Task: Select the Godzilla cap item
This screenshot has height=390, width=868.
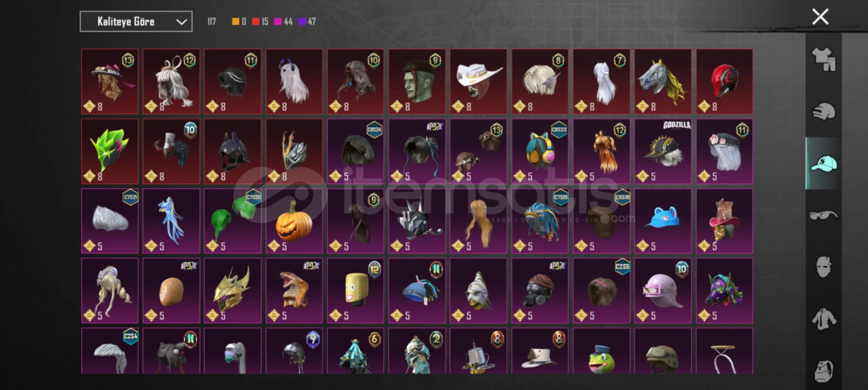Action: tap(663, 151)
